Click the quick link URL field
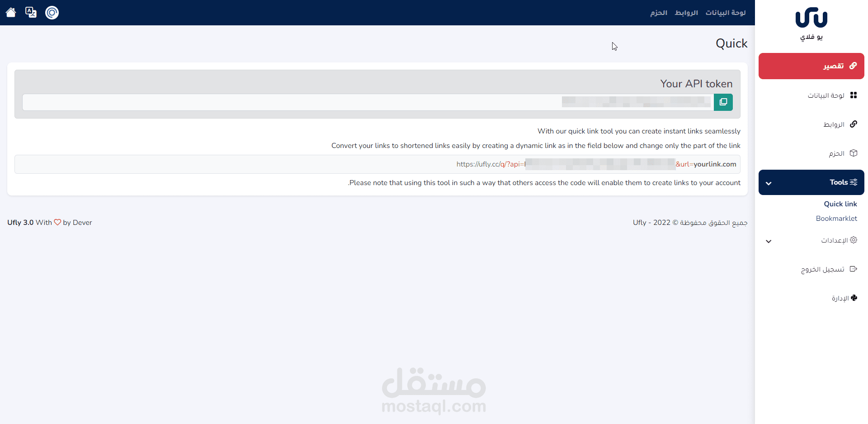Screen dimensions: 868x424 pos(377,164)
